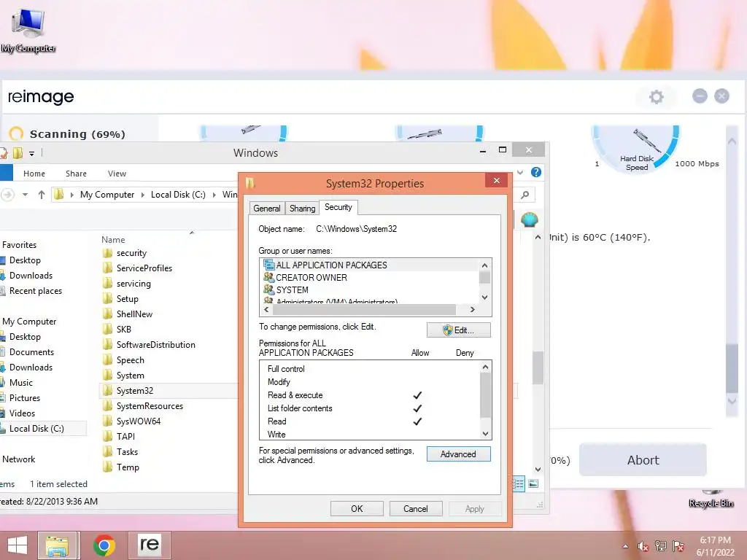Expand My Computer breadcrumb arrow
Image resolution: width=747 pixels, height=560 pixels.
142,195
